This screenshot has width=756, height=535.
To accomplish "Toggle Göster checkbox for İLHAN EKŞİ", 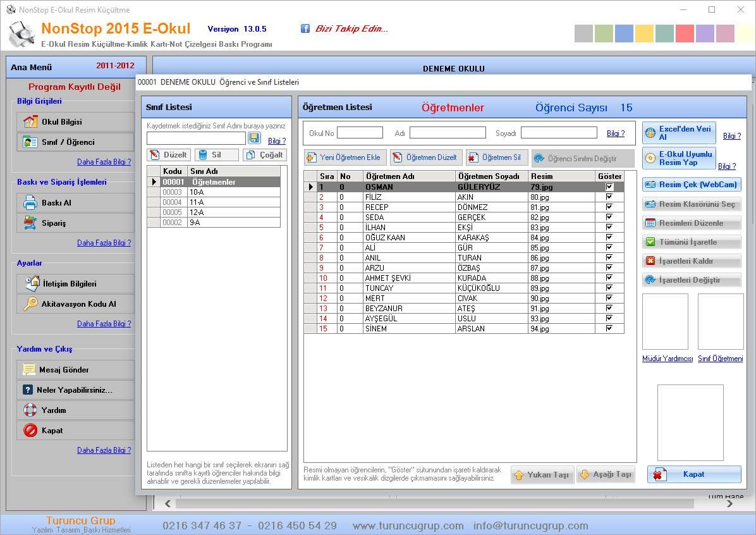I will click(x=609, y=227).
